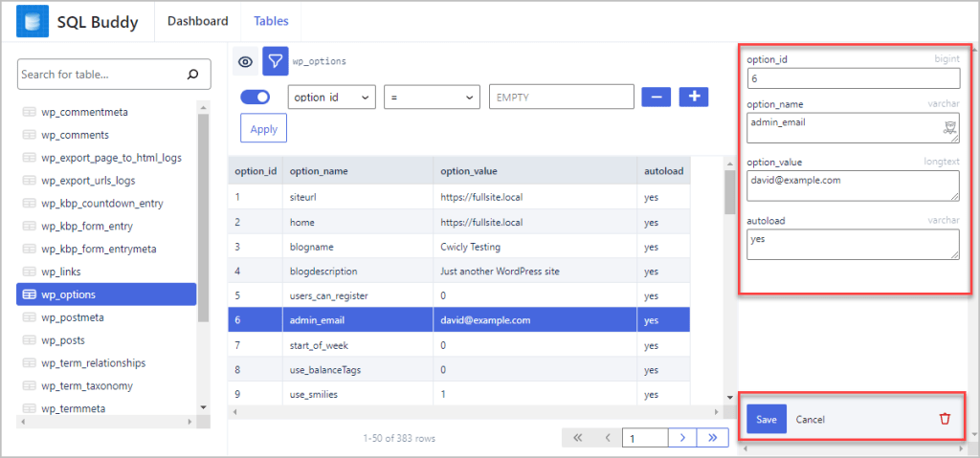Viewport: 980px width, 458px height.
Task: Click the autoload column header
Action: point(664,170)
